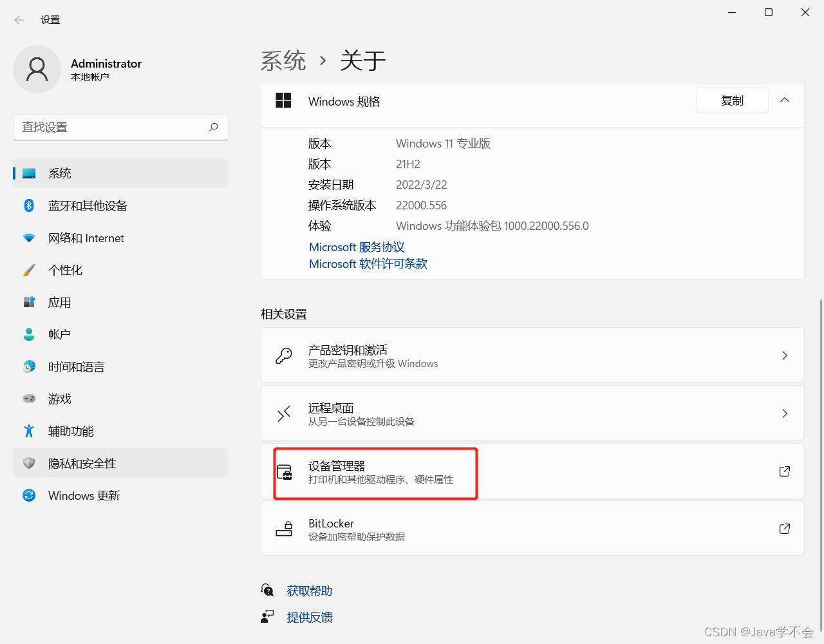
Task: Click the back arrow in Settings header
Action: 19,20
